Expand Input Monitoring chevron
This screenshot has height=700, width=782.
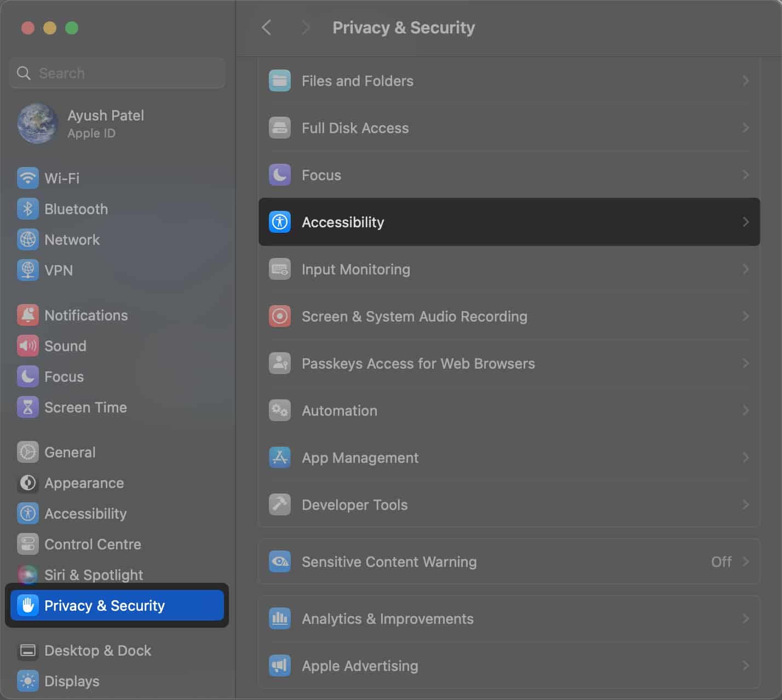pyautogui.click(x=745, y=269)
